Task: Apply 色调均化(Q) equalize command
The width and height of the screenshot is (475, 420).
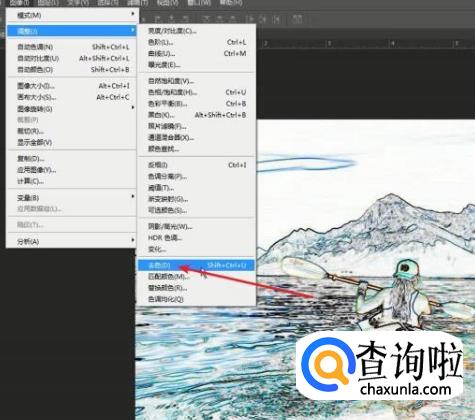Action: click(x=197, y=299)
